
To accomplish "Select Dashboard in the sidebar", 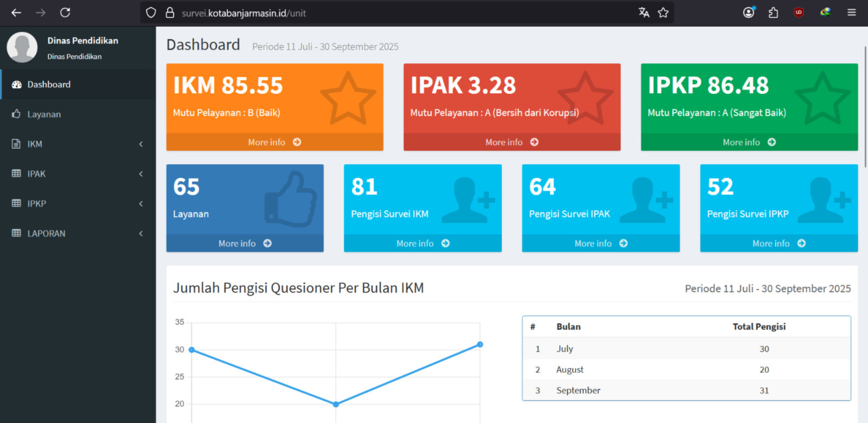I will 49,85.
